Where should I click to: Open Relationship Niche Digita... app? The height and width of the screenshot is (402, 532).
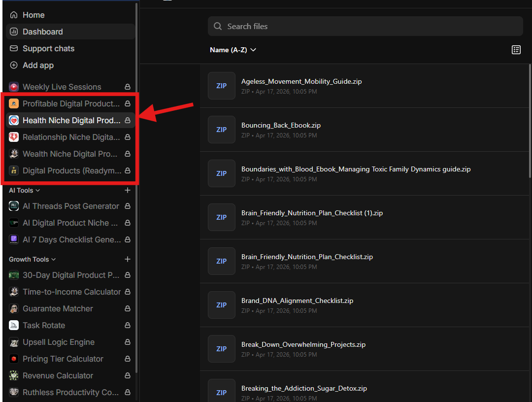(x=70, y=137)
